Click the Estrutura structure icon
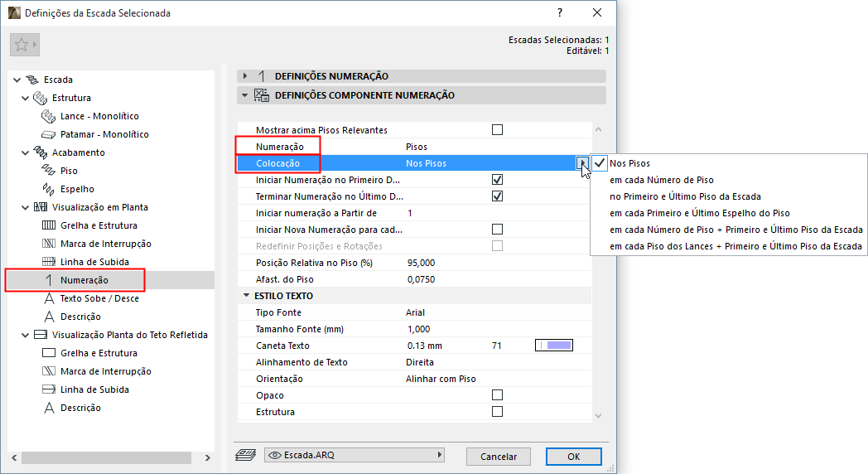The height and width of the screenshot is (474, 868). tap(41, 98)
